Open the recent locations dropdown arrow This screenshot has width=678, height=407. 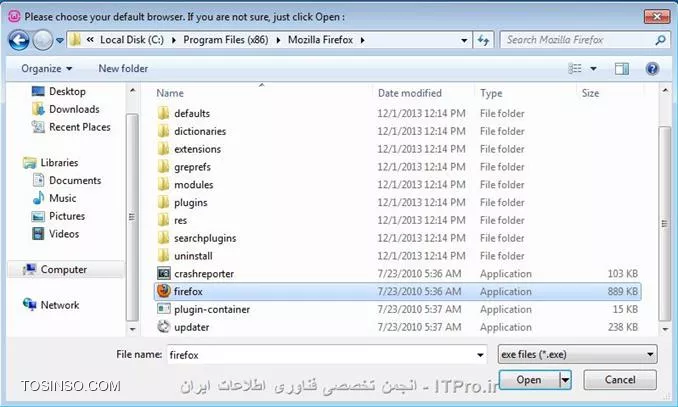[x=60, y=40]
